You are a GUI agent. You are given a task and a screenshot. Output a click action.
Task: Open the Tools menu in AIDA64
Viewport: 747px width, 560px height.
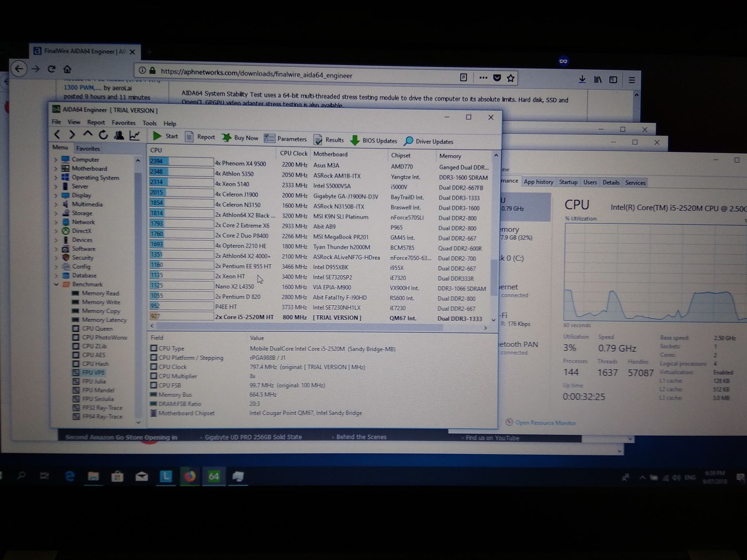149,123
